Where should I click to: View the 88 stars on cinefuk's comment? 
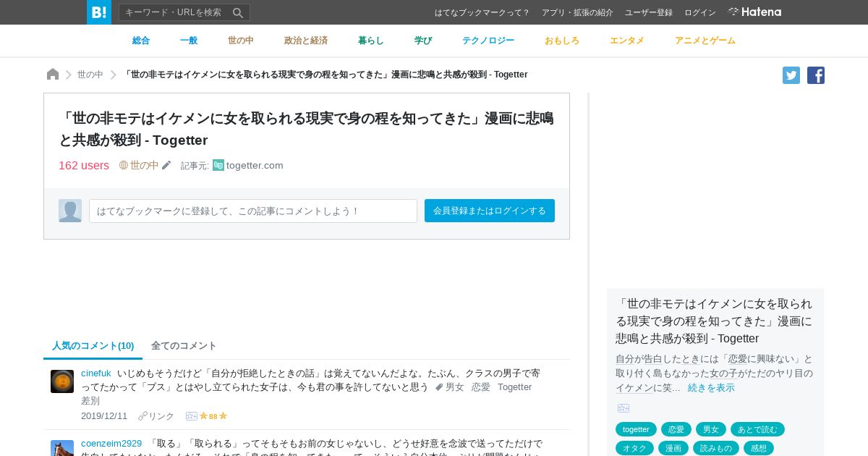[x=213, y=416]
